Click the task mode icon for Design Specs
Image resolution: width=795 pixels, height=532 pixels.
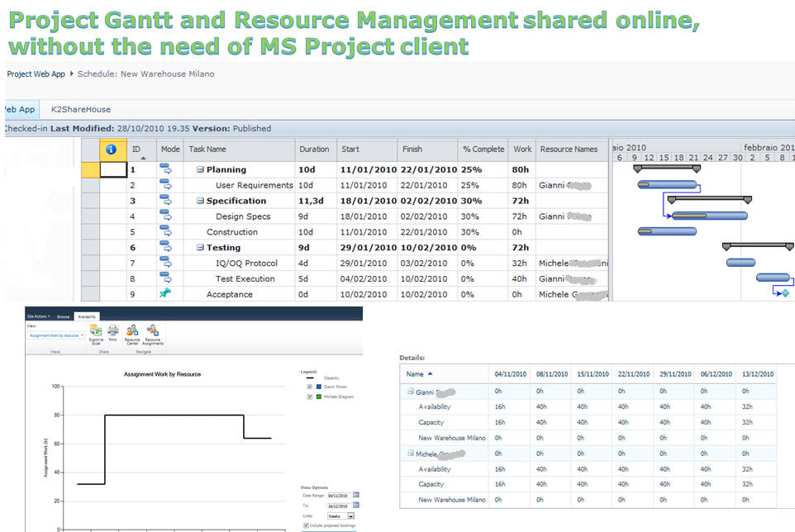click(x=166, y=216)
